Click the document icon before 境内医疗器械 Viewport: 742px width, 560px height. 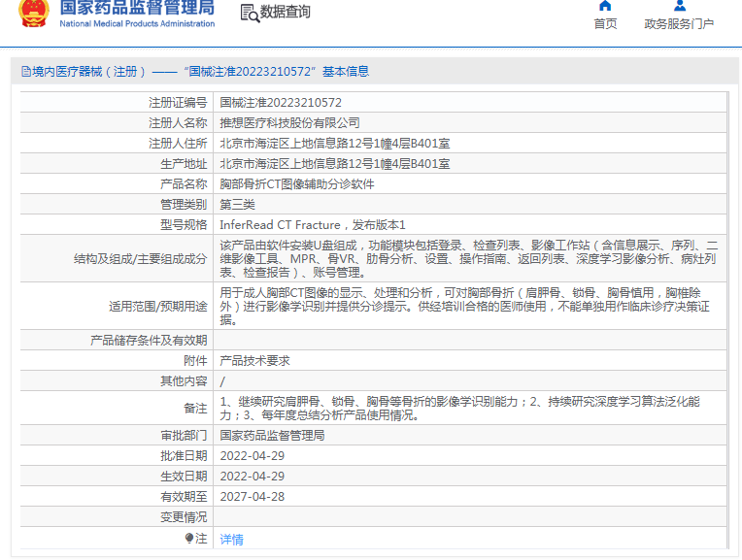(x=26, y=72)
